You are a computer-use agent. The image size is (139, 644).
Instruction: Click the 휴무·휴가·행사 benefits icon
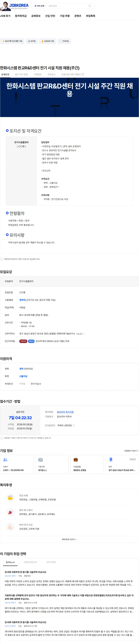[10, 512]
